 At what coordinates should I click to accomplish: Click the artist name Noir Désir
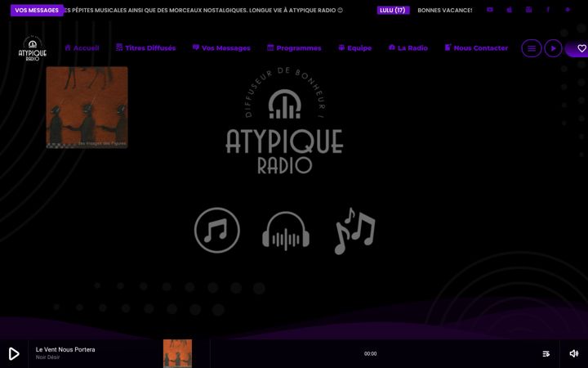(47, 357)
